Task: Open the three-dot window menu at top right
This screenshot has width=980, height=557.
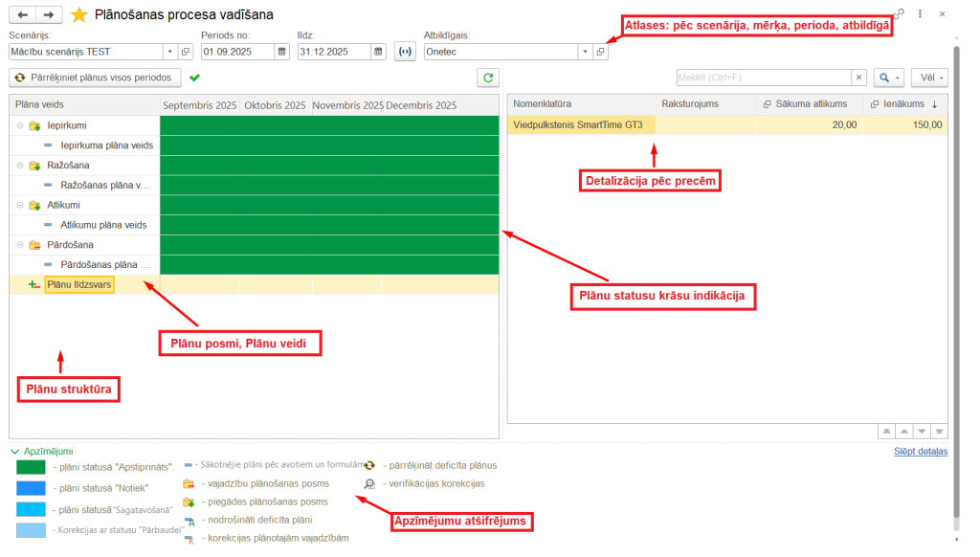Action: coord(920,15)
